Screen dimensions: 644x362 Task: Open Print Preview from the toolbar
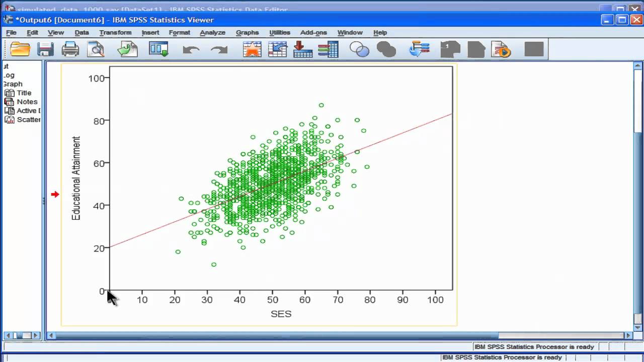click(96, 49)
